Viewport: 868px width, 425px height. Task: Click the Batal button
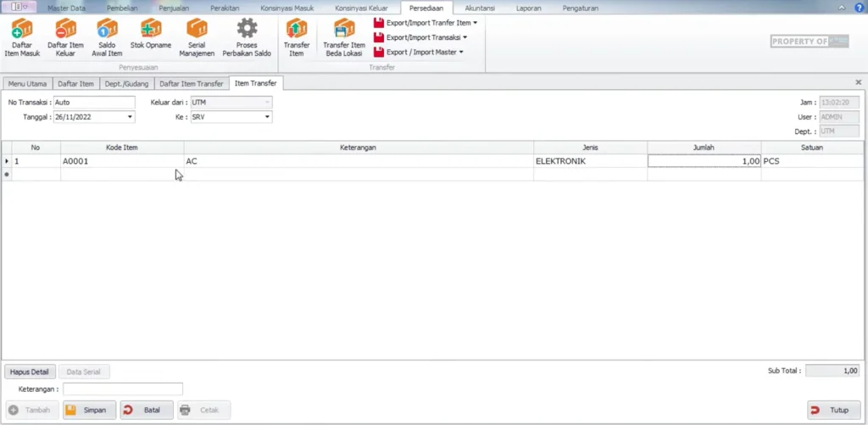(x=146, y=411)
